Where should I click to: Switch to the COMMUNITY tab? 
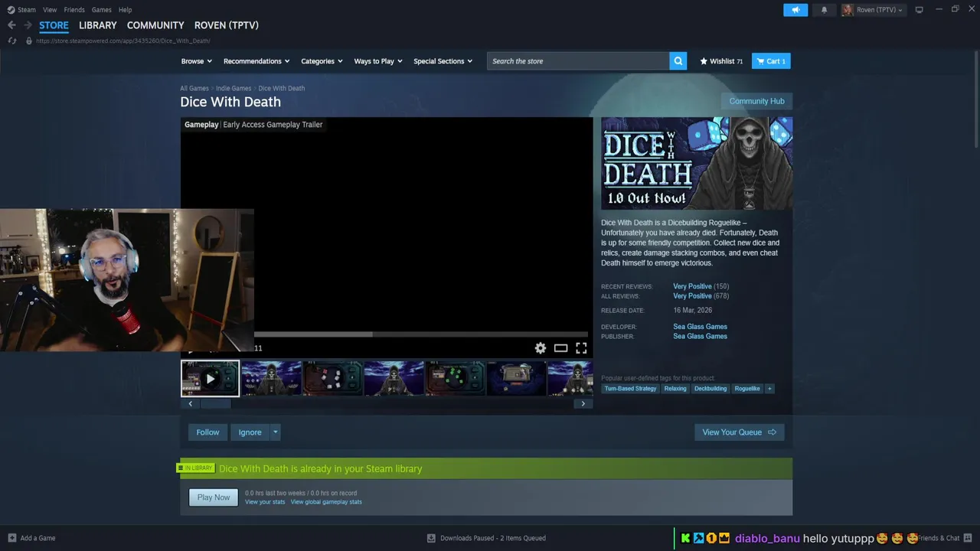[x=155, y=25]
